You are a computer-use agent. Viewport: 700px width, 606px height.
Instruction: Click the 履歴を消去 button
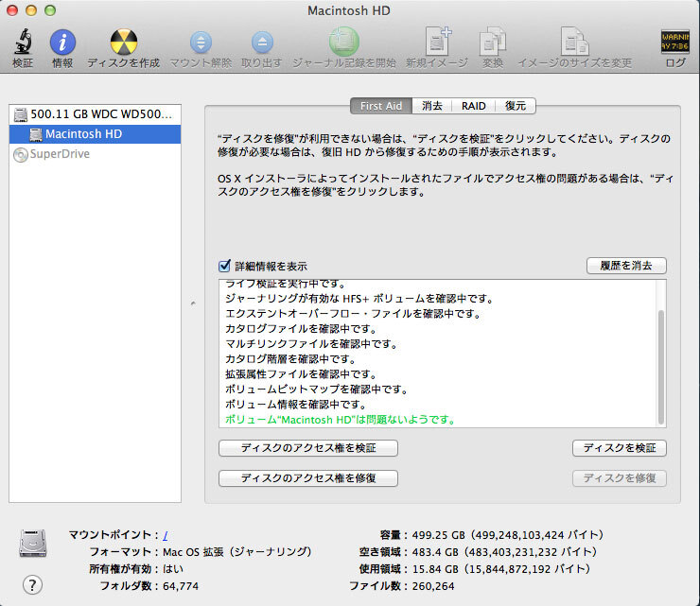[x=626, y=266]
